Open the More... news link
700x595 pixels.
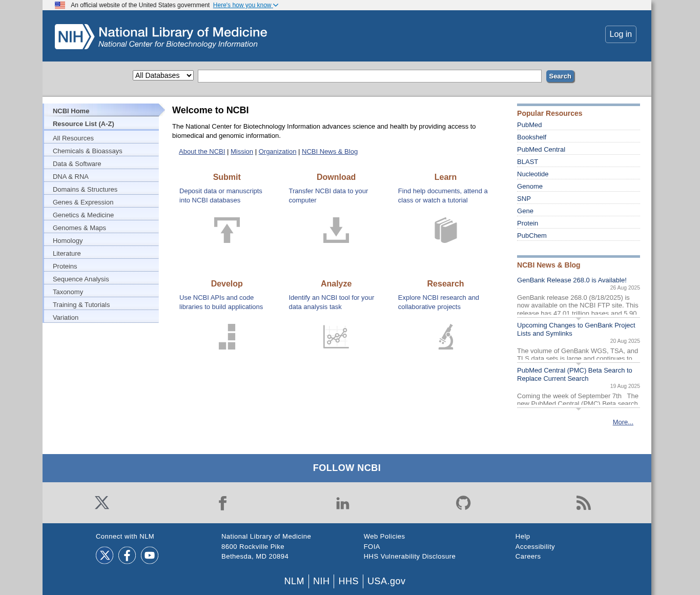pyautogui.click(x=623, y=422)
